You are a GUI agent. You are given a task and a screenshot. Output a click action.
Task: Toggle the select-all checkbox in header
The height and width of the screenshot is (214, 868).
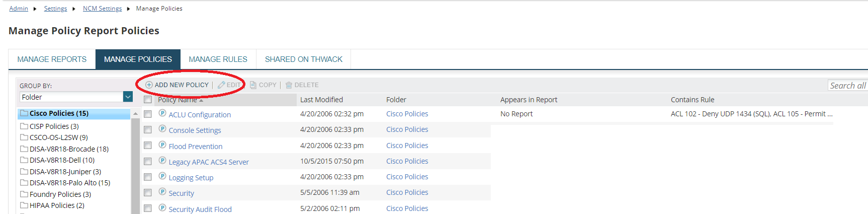(148, 100)
